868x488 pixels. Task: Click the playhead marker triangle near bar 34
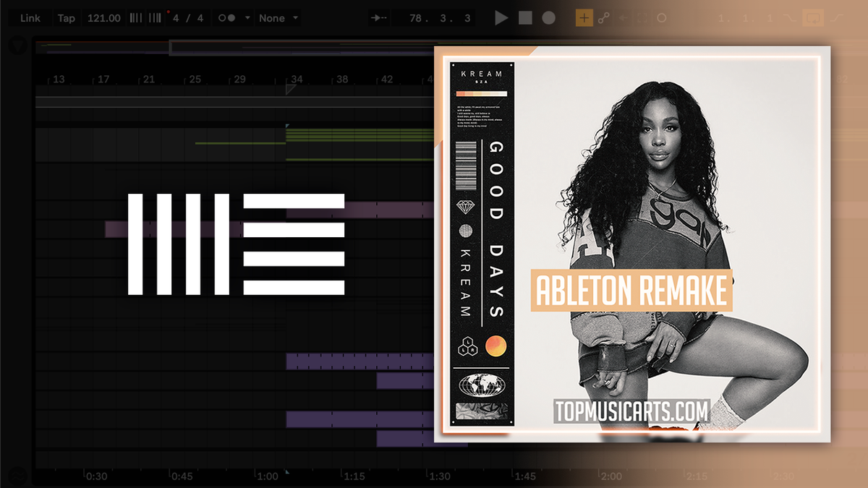tap(291, 89)
